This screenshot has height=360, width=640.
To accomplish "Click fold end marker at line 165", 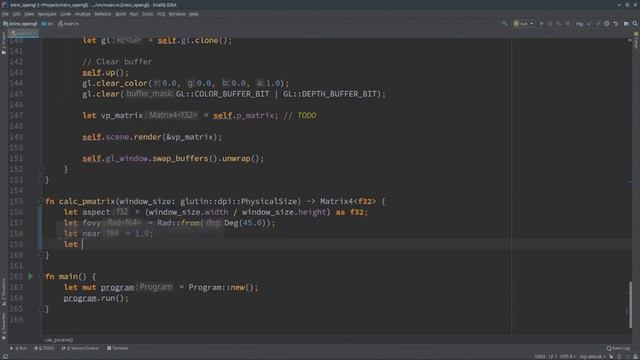I will click(41, 309).
